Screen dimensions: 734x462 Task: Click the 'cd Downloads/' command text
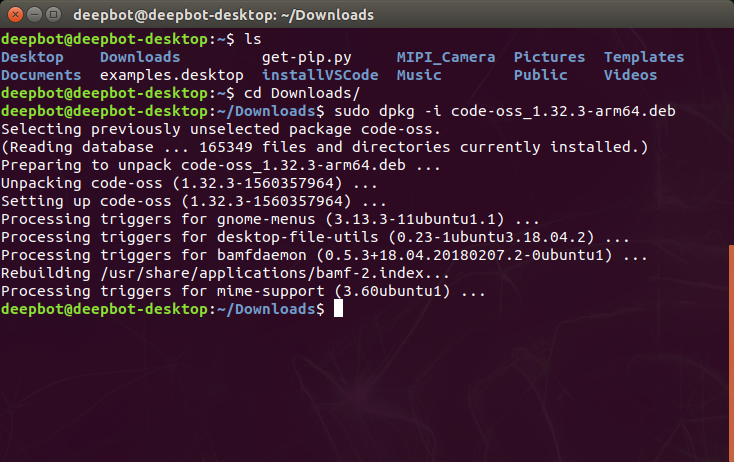coord(302,93)
